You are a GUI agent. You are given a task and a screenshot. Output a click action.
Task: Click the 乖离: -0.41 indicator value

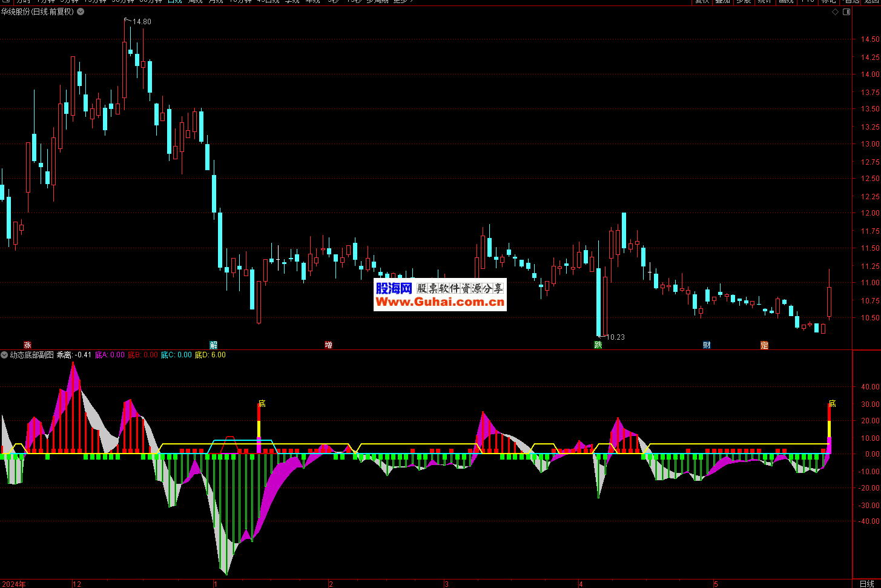(x=74, y=355)
